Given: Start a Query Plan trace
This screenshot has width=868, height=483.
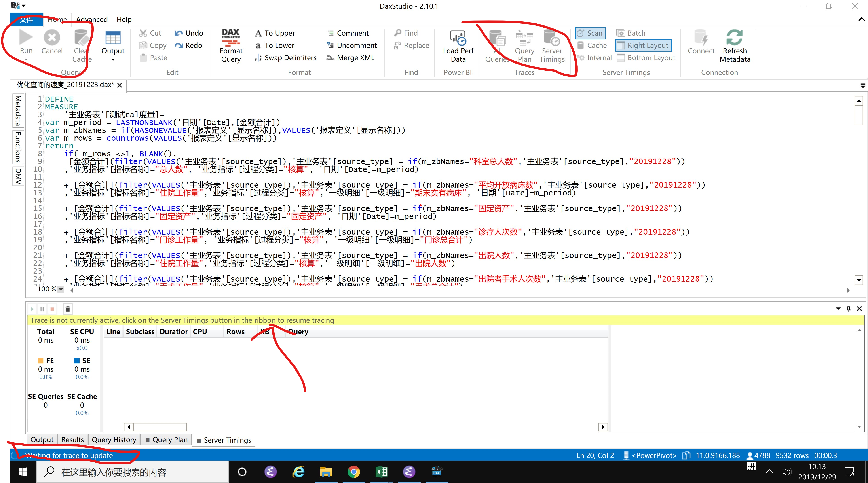Looking at the screenshot, I should (524, 44).
